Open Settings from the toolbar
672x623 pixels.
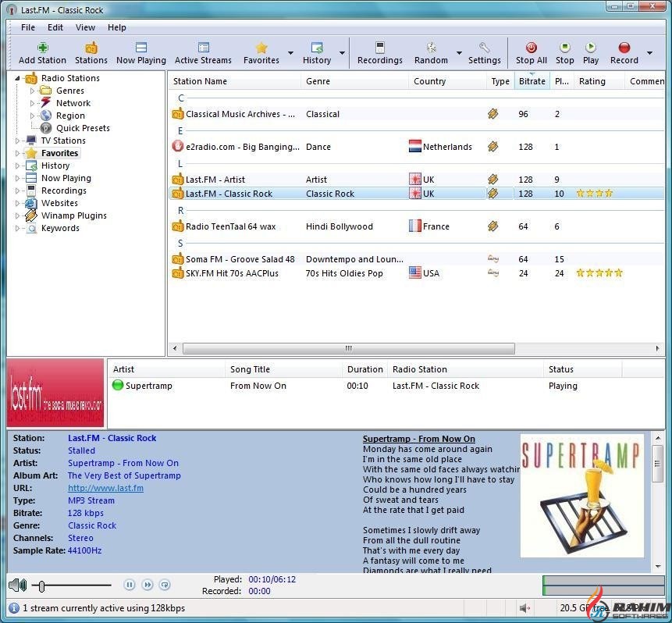[484, 53]
